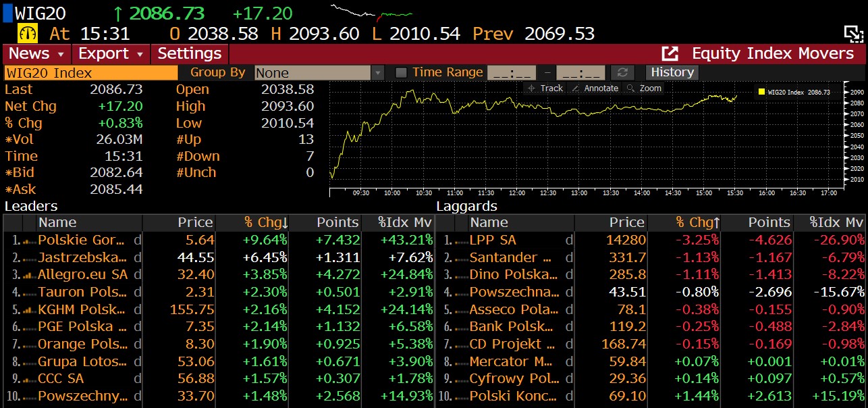
Task: Click the refresh icon next to the time range fields
Action: click(x=622, y=72)
